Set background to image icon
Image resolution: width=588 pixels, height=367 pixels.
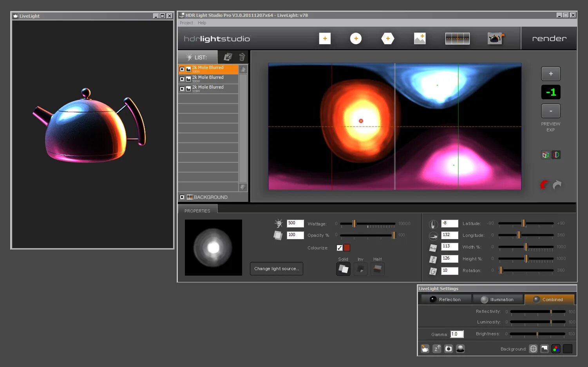(545, 349)
